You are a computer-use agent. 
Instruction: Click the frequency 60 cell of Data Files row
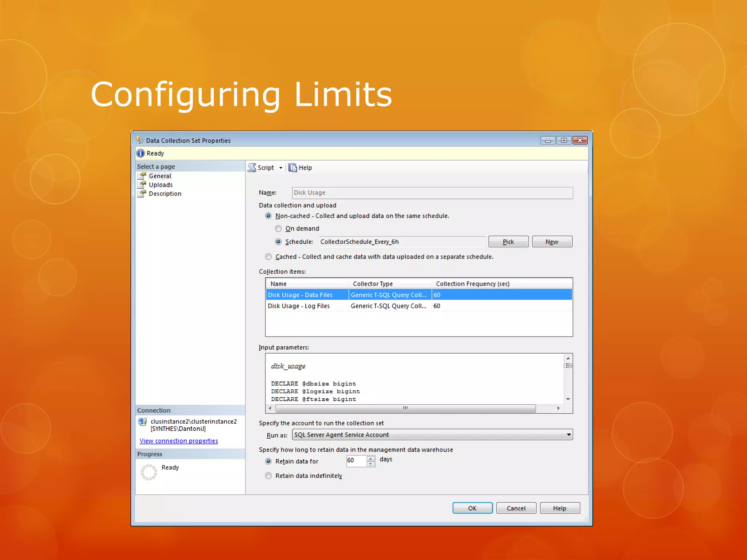click(x=502, y=295)
